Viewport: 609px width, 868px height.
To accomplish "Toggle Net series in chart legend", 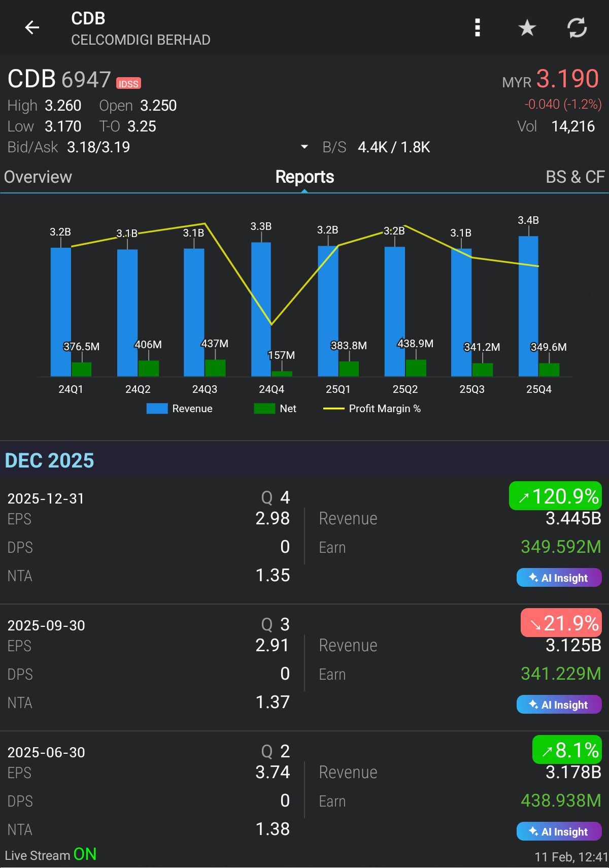I will click(x=275, y=409).
